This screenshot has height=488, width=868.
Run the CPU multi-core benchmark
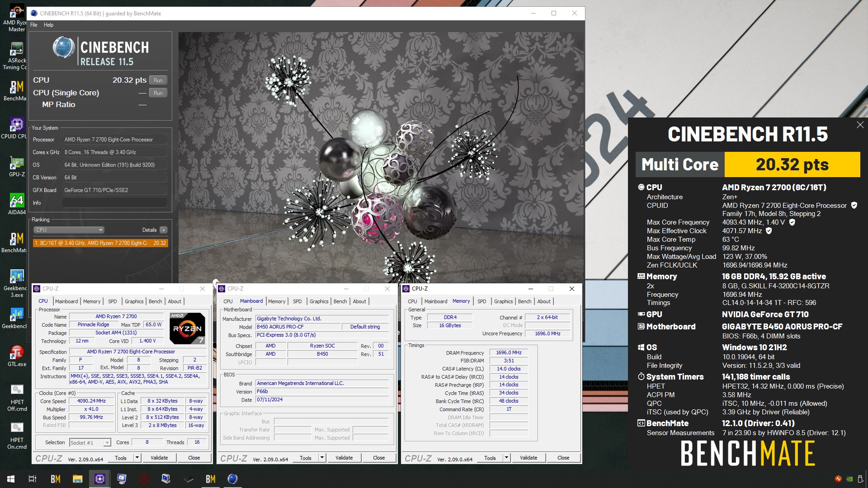pos(158,80)
